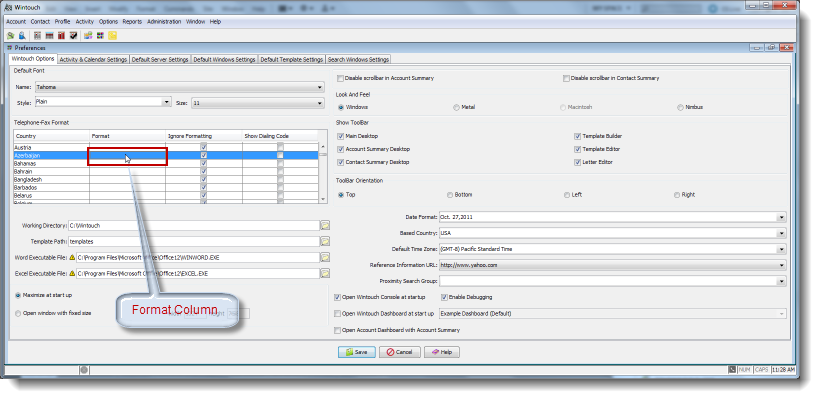Click the Save button

pyautogui.click(x=357, y=352)
